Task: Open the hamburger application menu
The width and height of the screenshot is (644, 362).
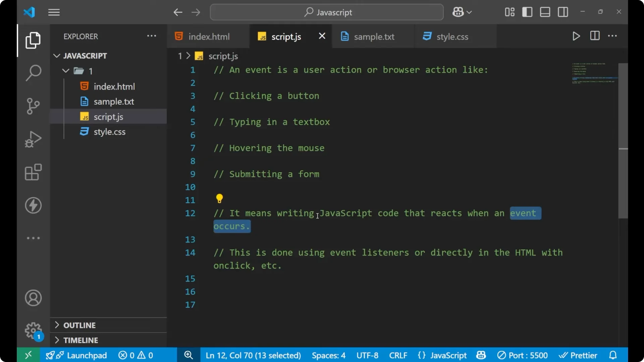Action: 54,12
